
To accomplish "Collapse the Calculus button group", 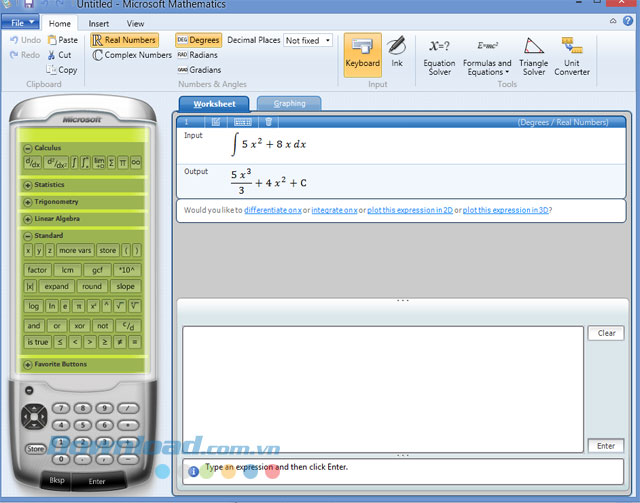I will pos(28,148).
